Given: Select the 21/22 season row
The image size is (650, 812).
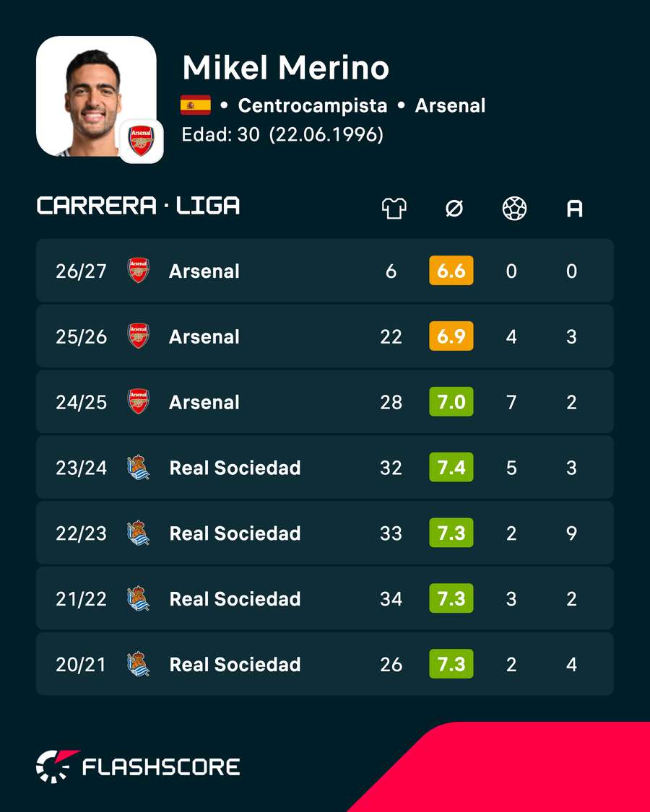Looking at the screenshot, I should (x=325, y=598).
